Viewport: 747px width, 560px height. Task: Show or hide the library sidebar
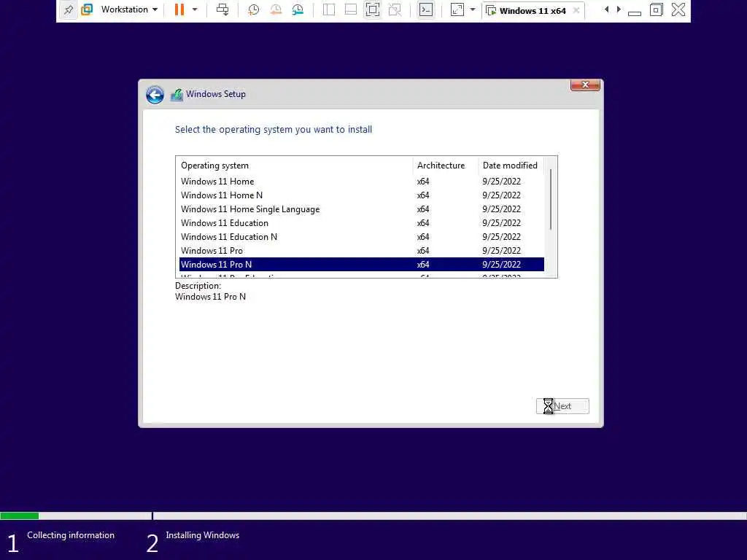coord(329,9)
